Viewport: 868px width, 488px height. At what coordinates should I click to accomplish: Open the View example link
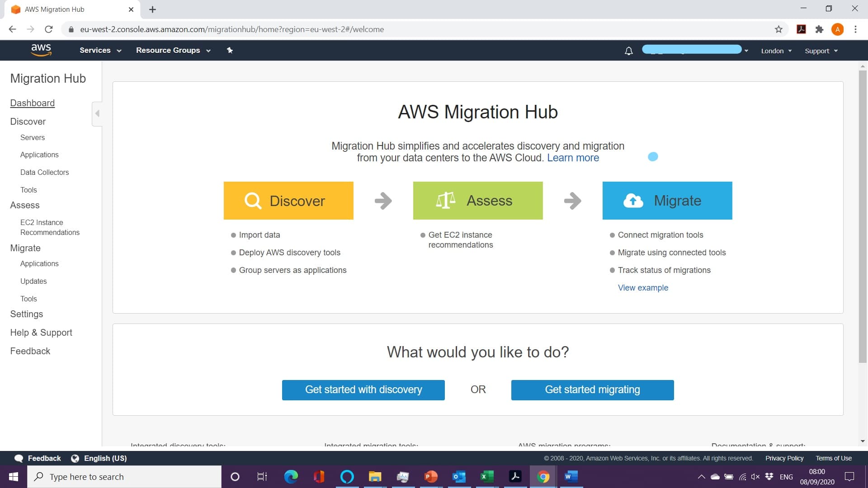pos(643,287)
